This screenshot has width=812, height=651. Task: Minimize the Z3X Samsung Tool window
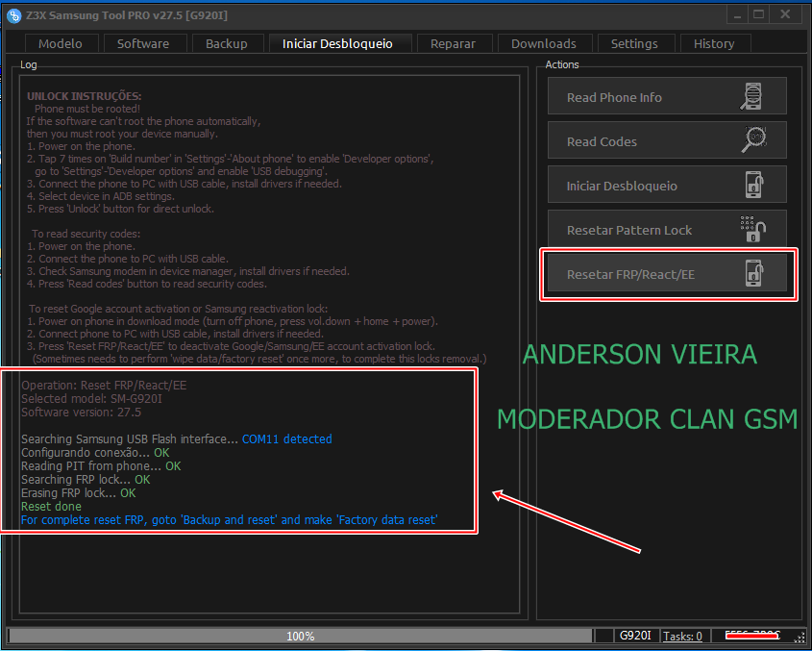coord(737,15)
